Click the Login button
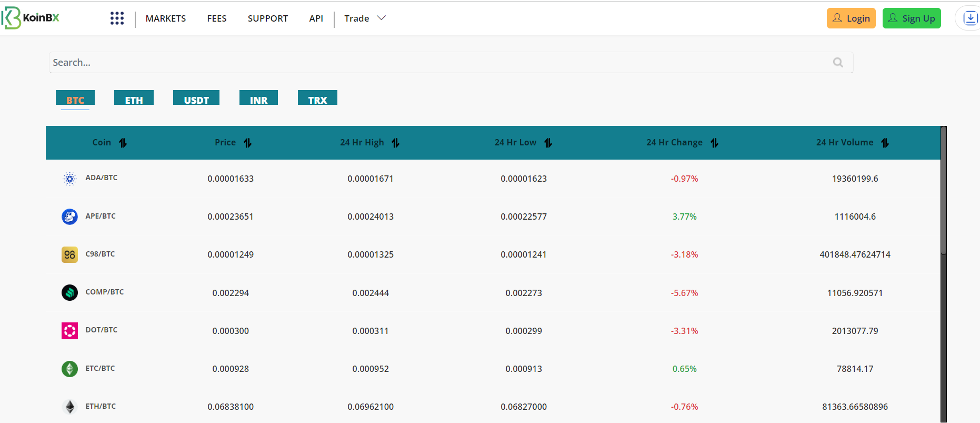The height and width of the screenshot is (423, 980). click(851, 18)
